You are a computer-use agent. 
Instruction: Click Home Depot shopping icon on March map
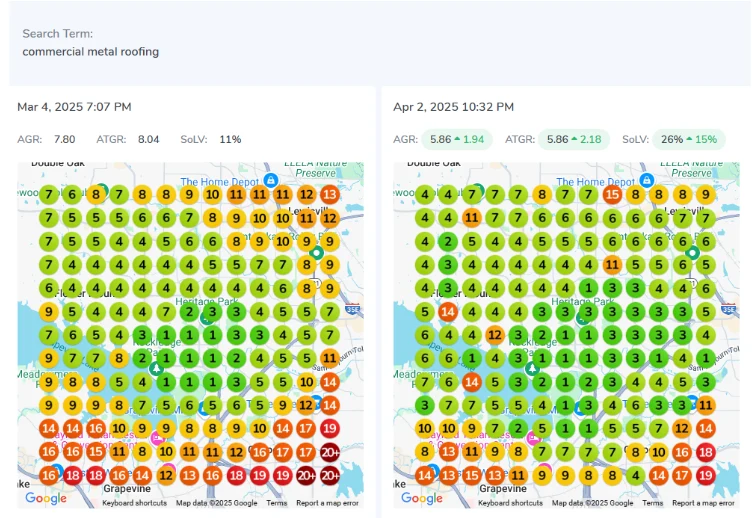[x=270, y=180]
